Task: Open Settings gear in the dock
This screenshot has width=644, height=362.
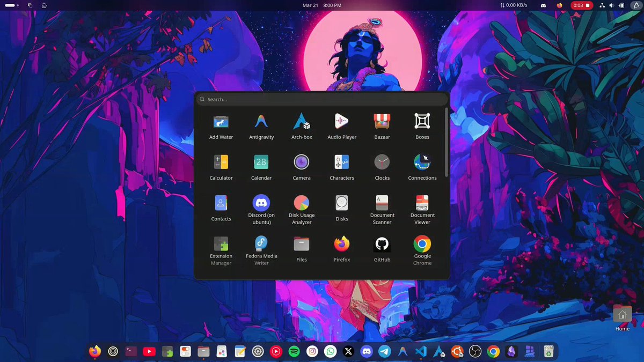Action: (x=258, y=352)
